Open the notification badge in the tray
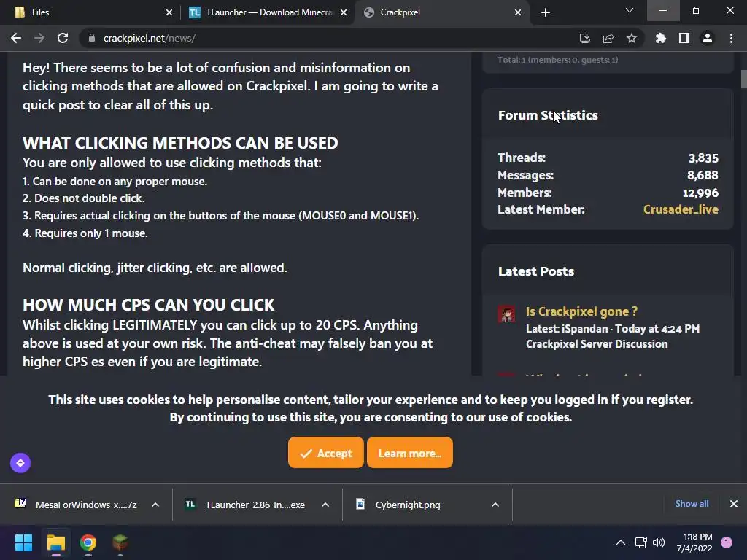 point(727,542)
